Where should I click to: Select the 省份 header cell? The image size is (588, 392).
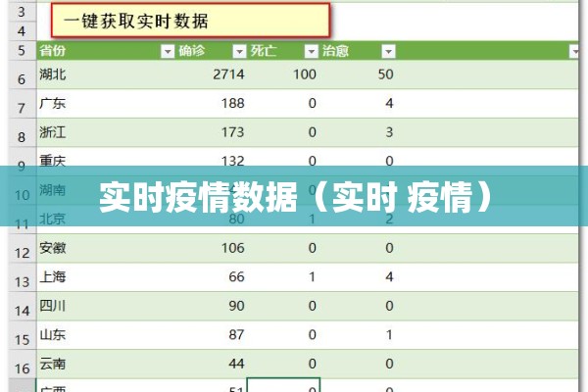[106, 51]
